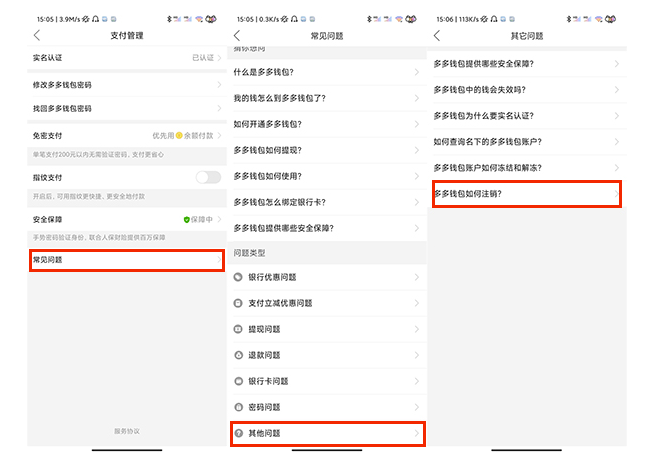Open question 我的钱怎么到多多钱包了?
649x465 pixels.
click(327, 98)
